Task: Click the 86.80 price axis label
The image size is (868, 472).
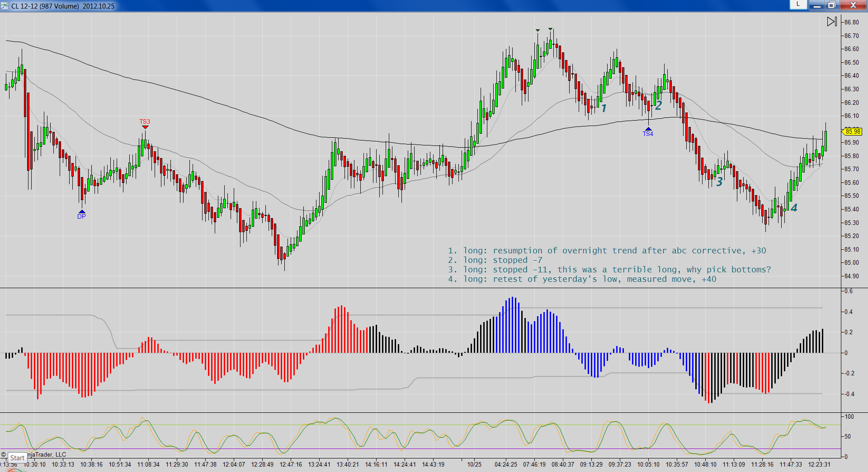Action: [852, 22]
